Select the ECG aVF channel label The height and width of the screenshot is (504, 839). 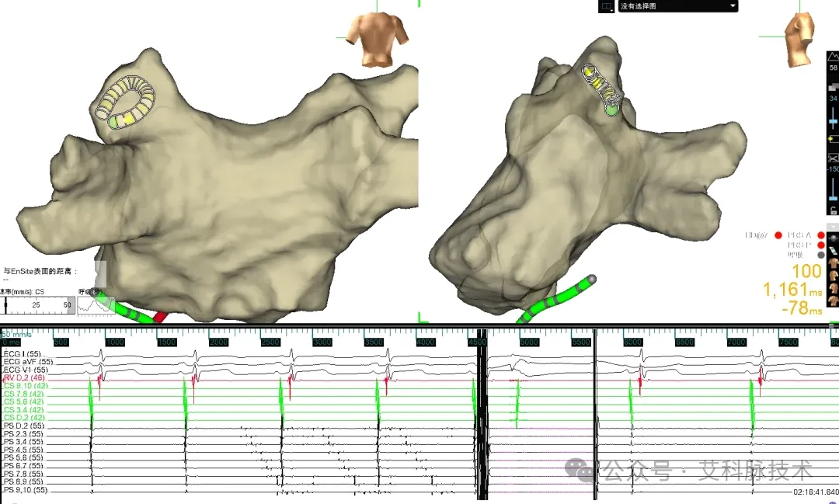[29, 362]
